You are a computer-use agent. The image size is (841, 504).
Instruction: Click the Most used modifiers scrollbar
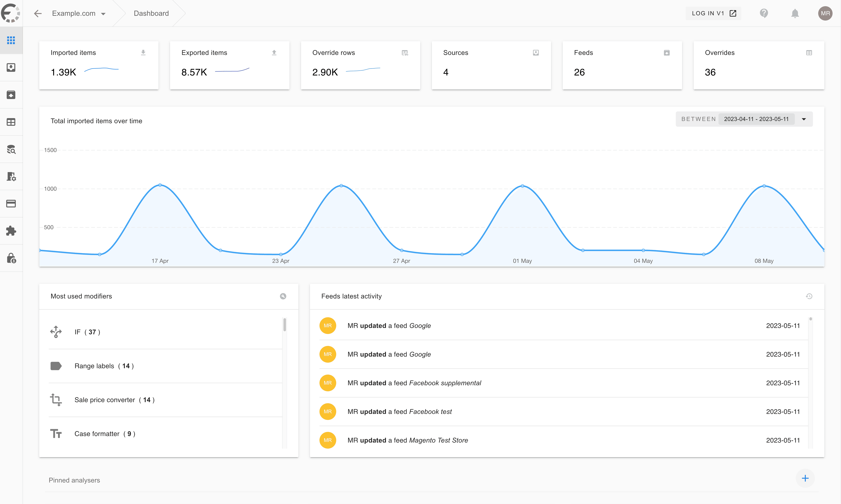285,325
